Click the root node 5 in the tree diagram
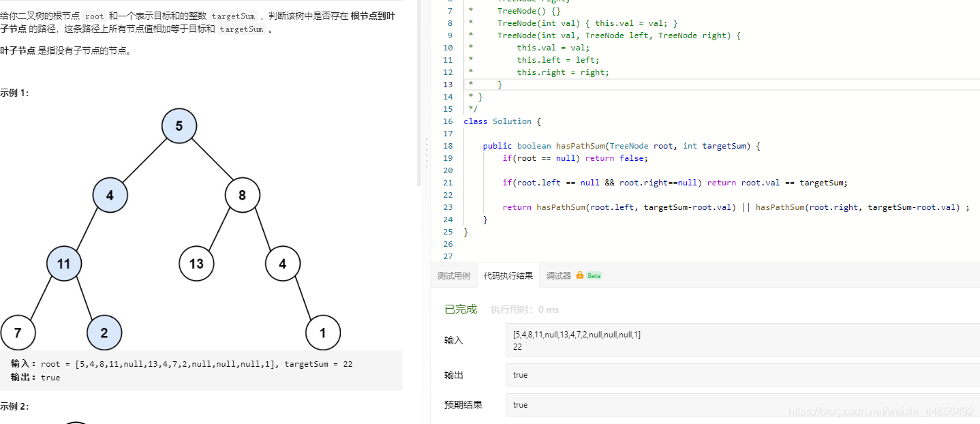This screenshot has height=424, width=980. tap(179, 125)
